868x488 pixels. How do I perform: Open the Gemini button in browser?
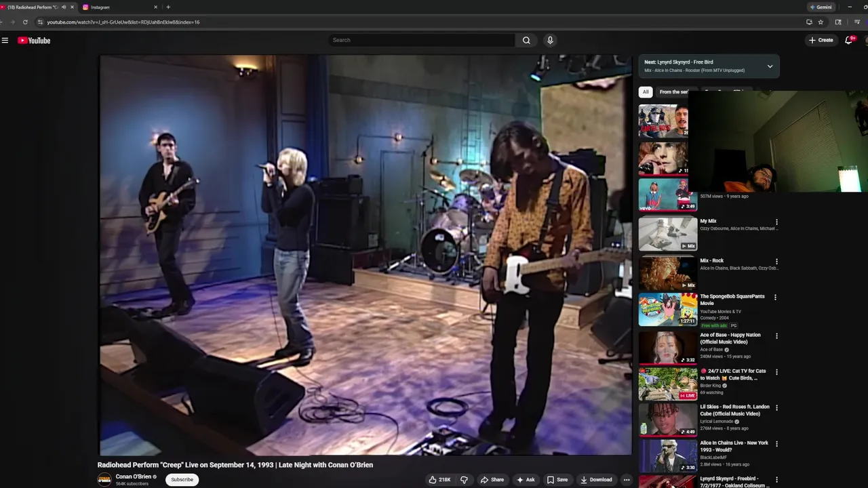click(x=821, y=7)
